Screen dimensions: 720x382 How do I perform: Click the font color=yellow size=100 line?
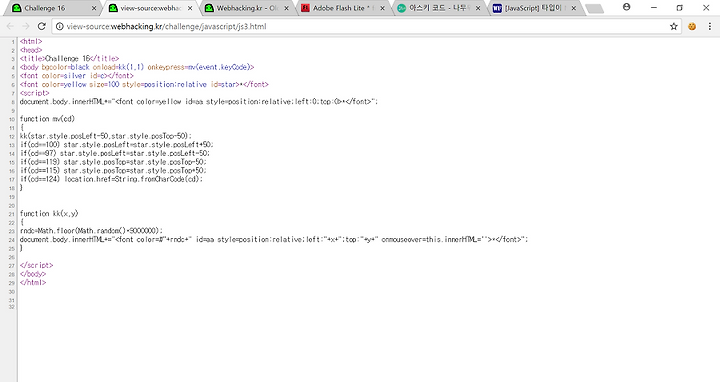[144, 84]
